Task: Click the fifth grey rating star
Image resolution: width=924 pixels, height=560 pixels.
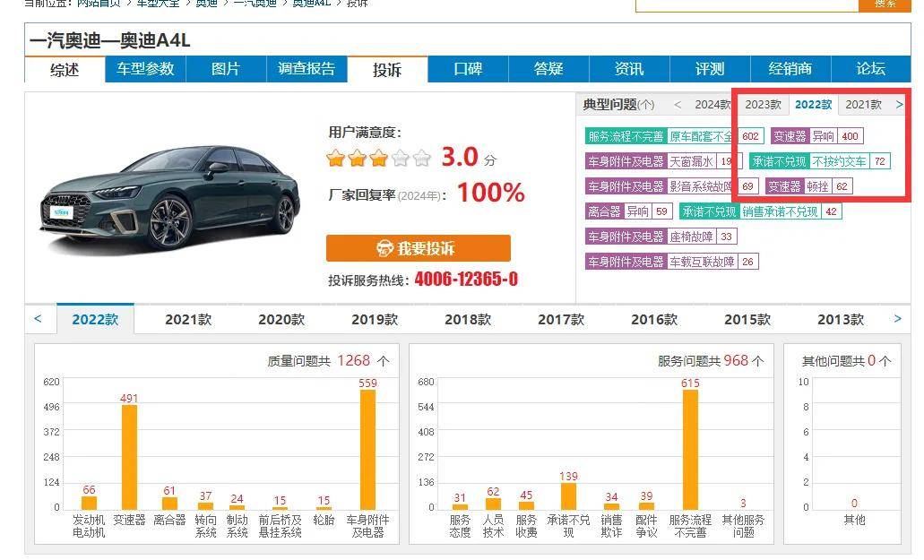Action: (x=422, y=158)
